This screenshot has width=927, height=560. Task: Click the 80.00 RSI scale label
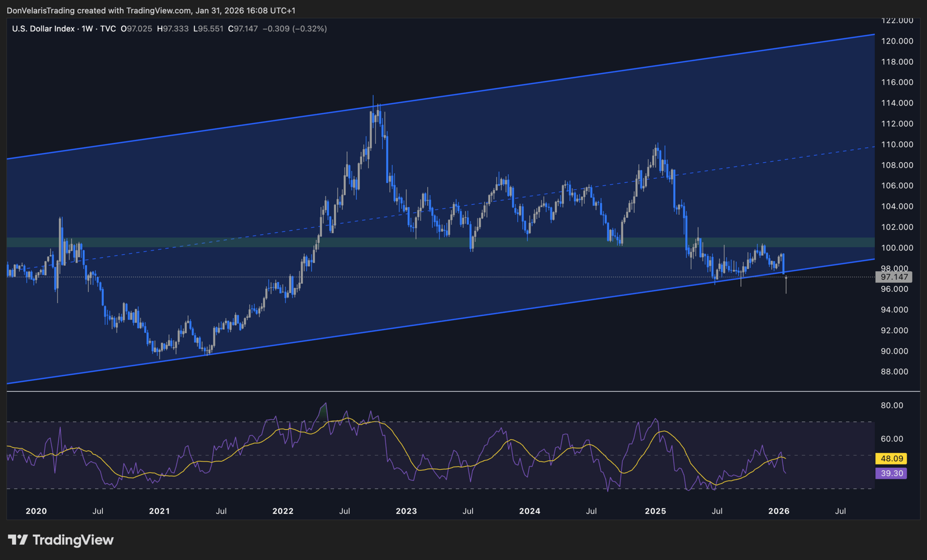[x=892, y=406]
